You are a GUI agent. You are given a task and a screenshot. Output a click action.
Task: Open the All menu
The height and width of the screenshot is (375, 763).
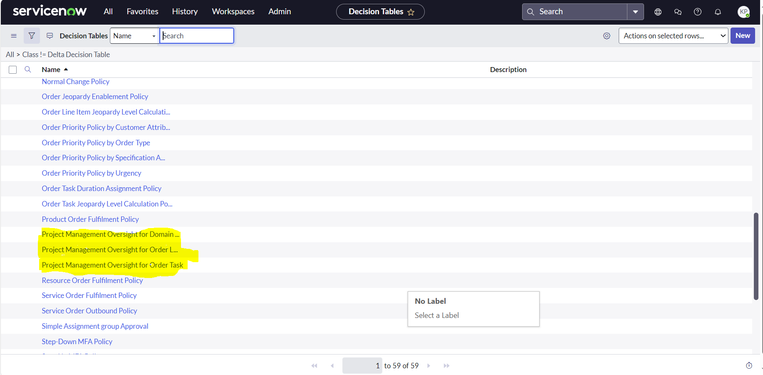(x=108, y=12)
